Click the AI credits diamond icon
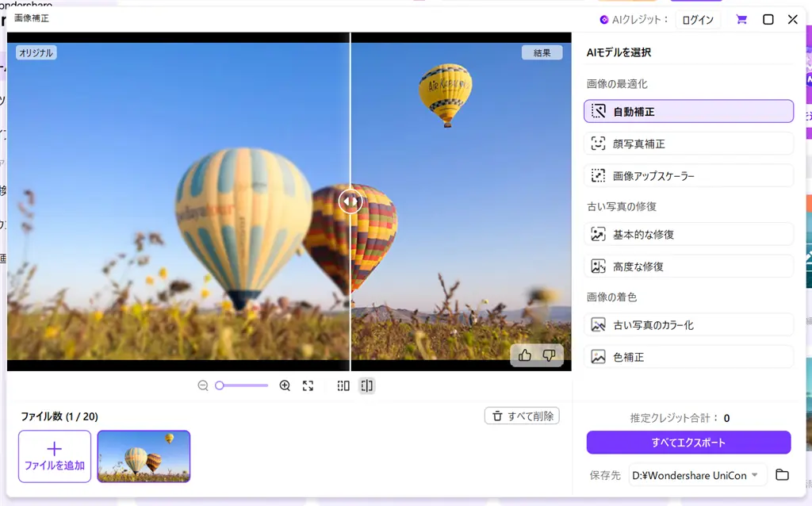 click(605, 19)
